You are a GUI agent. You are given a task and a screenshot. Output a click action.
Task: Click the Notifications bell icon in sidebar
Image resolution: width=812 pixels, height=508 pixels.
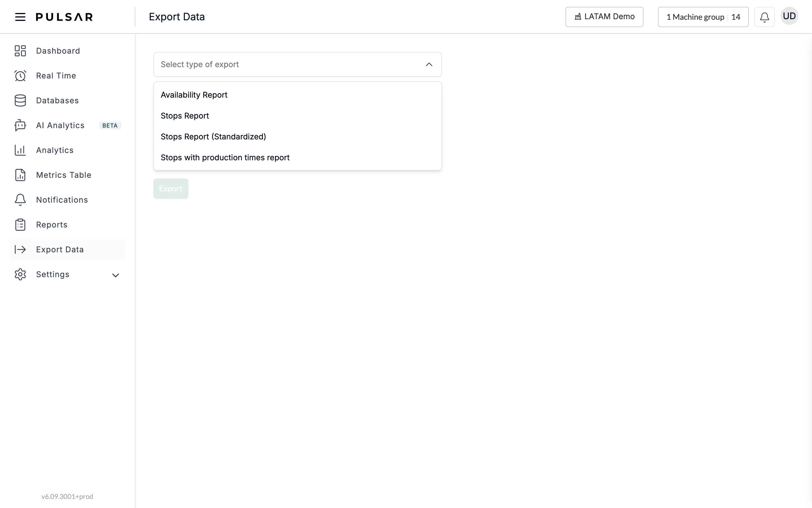click(x=20, y=200)
